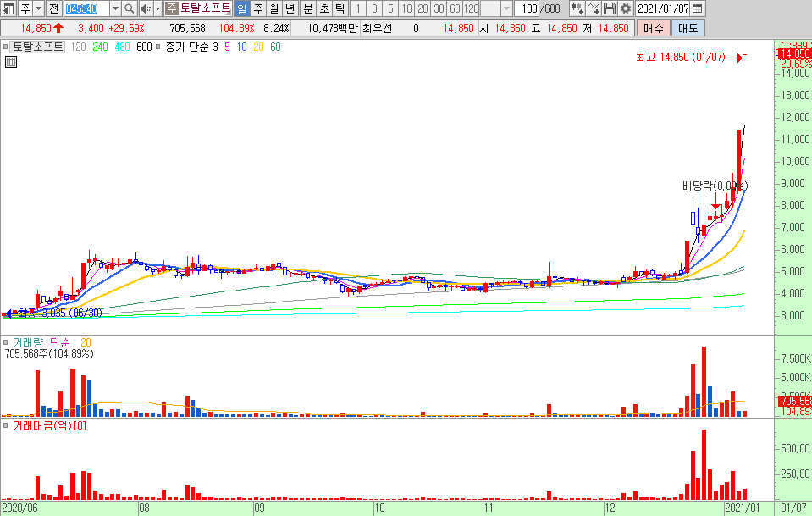Click the small grid icon under 토탈소프트 label
This screenshot has height=516, width=812.
10,62
